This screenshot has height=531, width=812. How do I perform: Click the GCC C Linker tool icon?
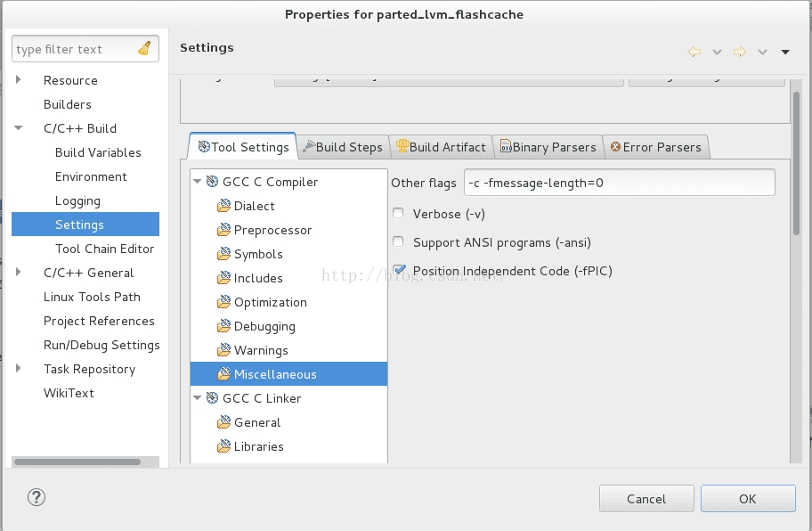(x=213, y=398)
